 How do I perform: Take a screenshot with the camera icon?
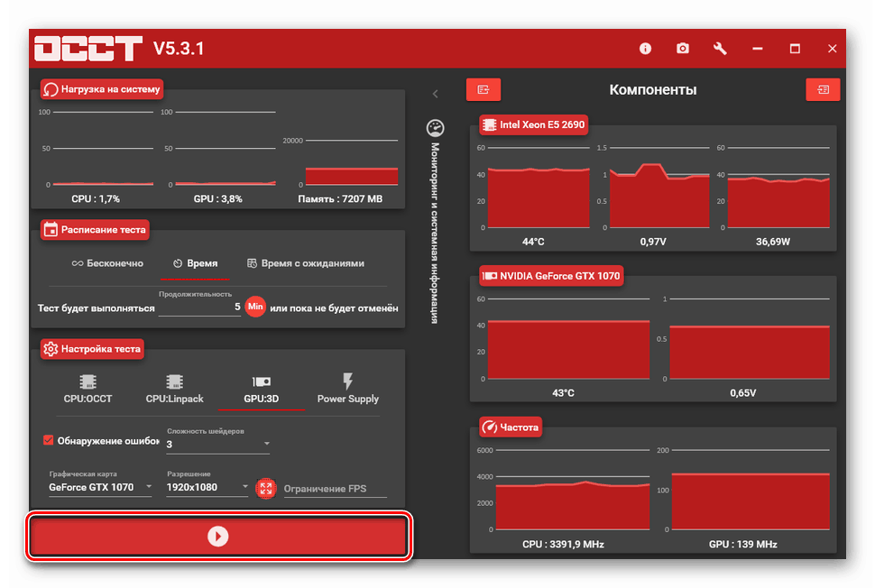683,49
